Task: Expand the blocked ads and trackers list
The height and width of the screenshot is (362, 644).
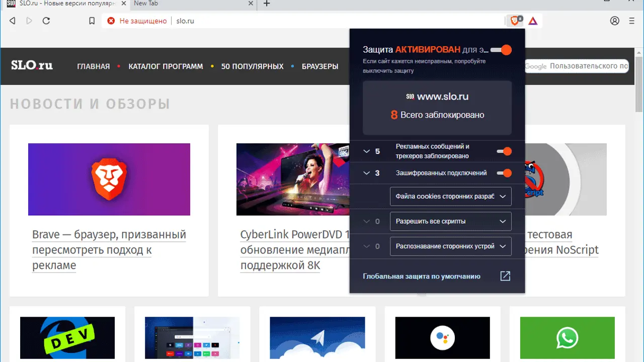Action: (x=367, y=151)
